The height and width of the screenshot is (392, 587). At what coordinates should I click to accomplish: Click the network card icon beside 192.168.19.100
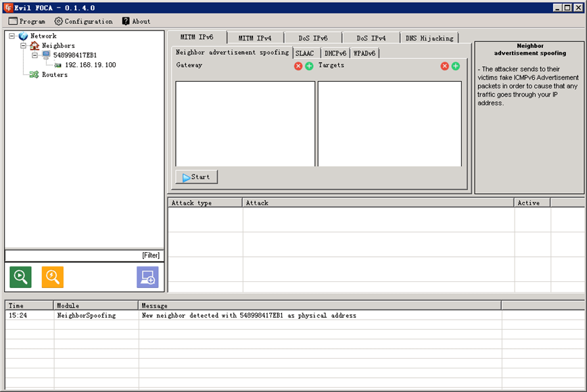[58, 65]
